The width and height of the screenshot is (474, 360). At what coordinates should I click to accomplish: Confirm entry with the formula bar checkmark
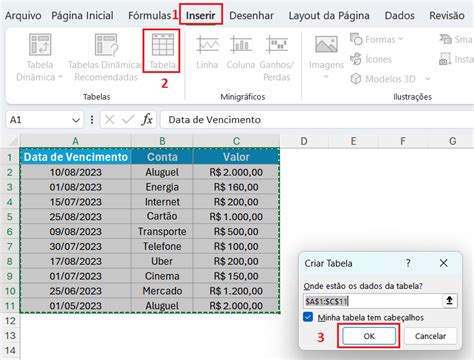click(x=128, y=119)
